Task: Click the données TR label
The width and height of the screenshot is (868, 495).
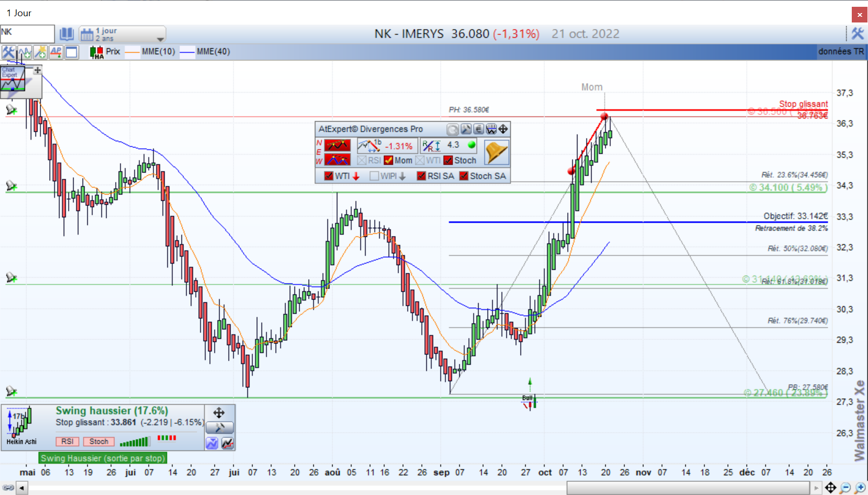Action: (x=841, y=51)
